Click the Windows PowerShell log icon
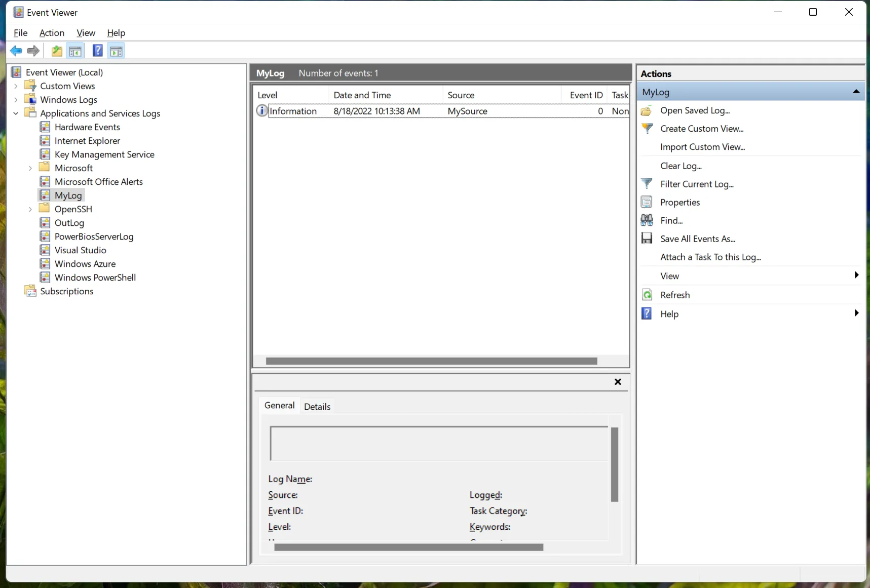 [45, 277]
